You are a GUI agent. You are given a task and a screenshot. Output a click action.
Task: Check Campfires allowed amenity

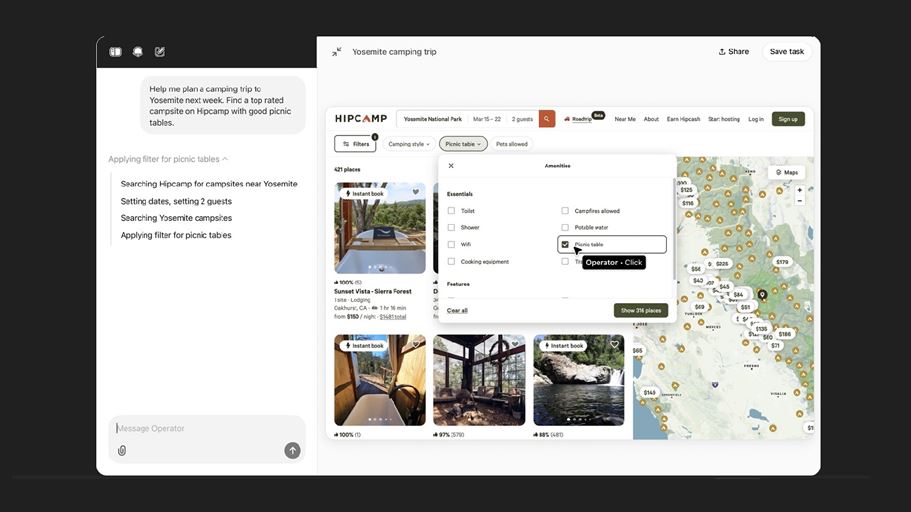(x=565, y=210)
